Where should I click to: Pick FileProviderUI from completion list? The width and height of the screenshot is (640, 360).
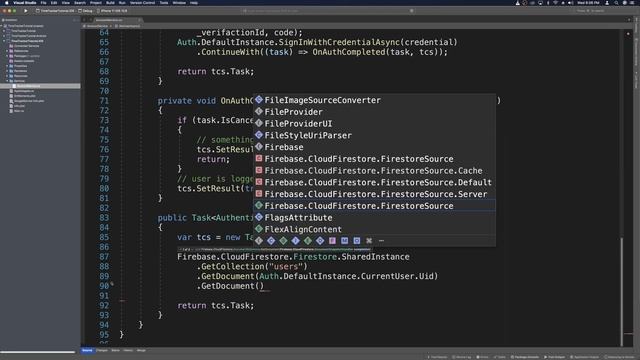(375, 124)
